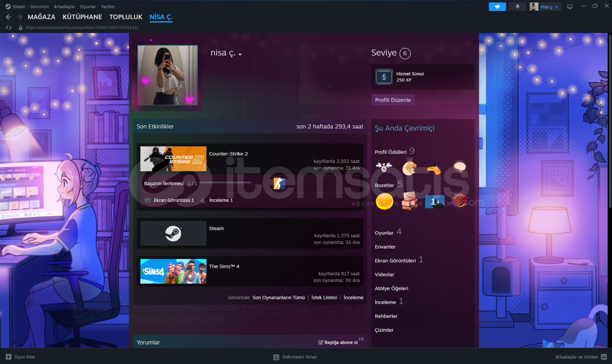Click the Rozetler heading
Viewport: 612px width, 364px height.
click(384, 185)
